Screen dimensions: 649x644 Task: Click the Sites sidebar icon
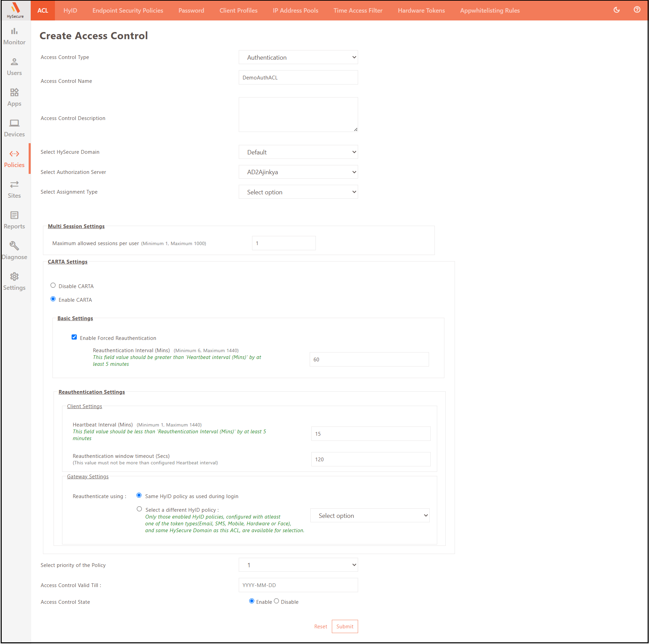pyautogui.click(x=14, y=185)
